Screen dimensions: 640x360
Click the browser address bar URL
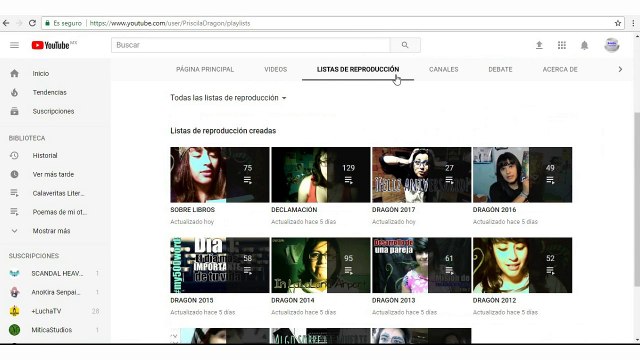click(x=170, y=23)
